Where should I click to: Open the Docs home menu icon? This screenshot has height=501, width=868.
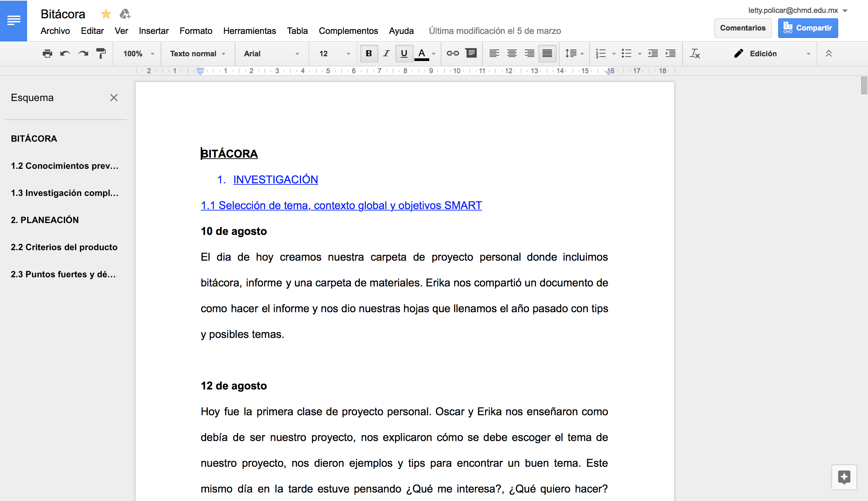(x=14, y=21)
